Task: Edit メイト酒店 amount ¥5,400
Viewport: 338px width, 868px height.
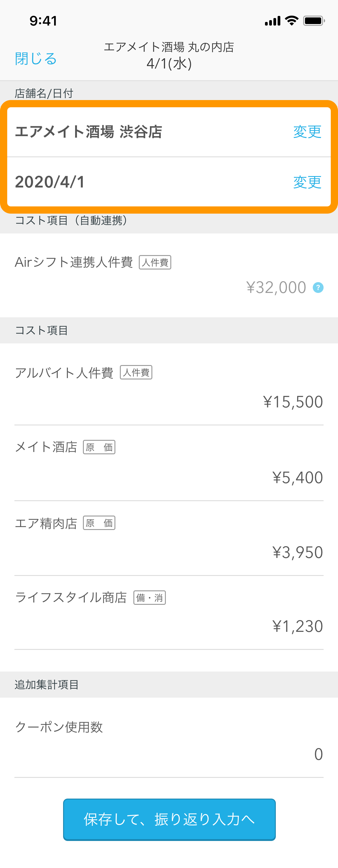Action: 297,477
